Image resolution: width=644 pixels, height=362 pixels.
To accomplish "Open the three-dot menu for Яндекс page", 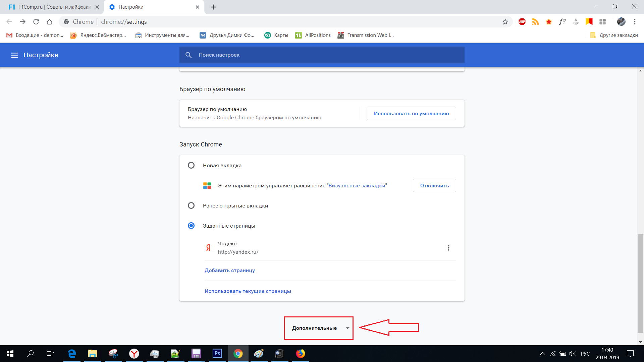I will [x=448, y=248].
